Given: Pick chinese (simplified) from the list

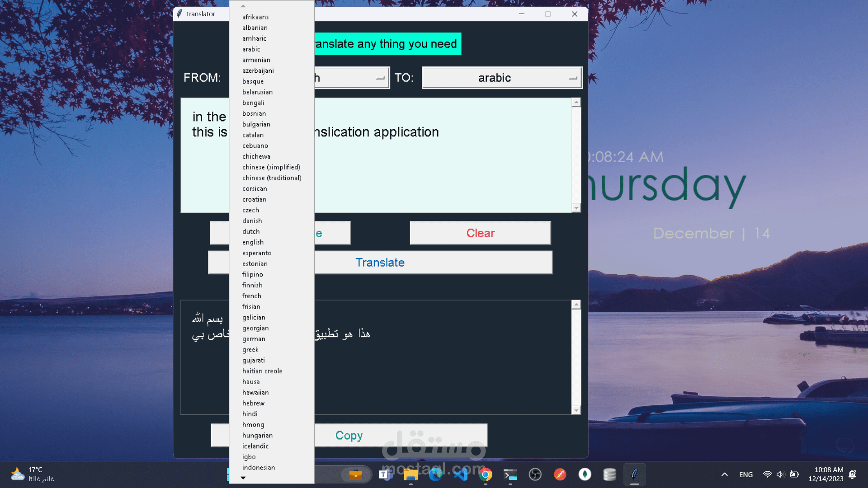Looking at the screenshot, I should coord(271,167).
